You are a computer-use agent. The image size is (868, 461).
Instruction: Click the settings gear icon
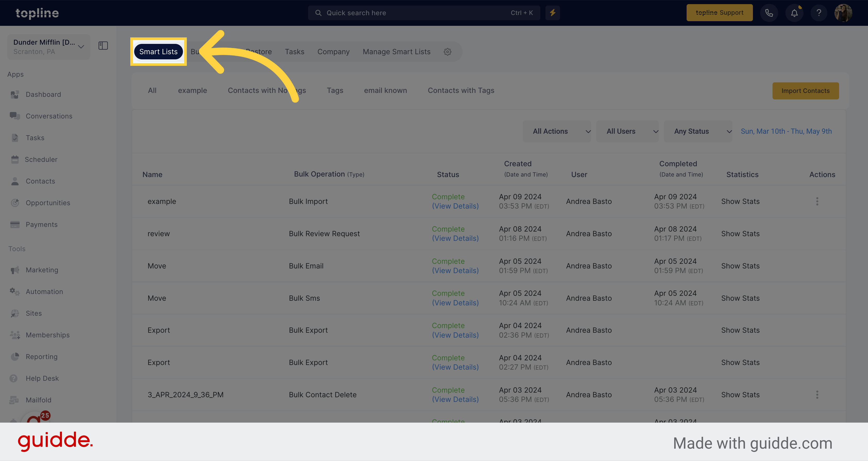pyautogui.click(x=448, y=52)
